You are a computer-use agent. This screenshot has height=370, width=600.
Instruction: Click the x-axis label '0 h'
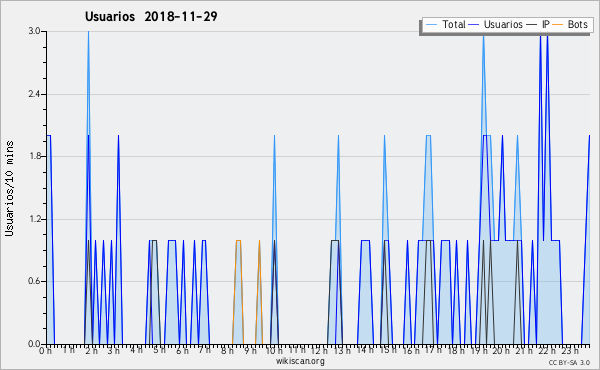pos(46,351)
